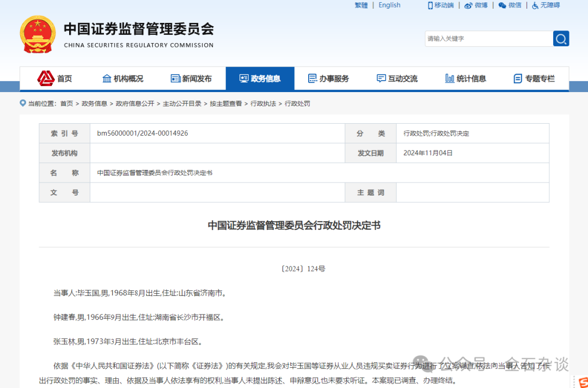Go to 政府信息公开 in the breadcrumb
The width and height of the screenshot is (588, 388).
click(135, 104)
